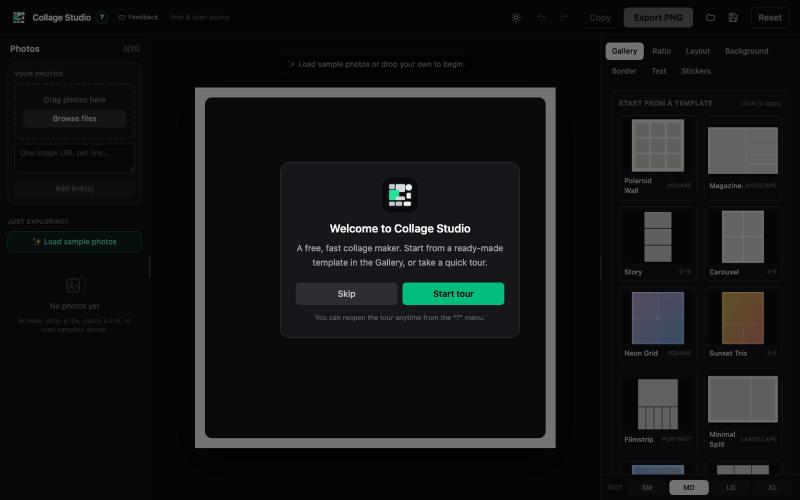The width and height of the screenshot is (800, 500).
Task: Click the 'JUST EXPLORING?' label
Action: (38, 221)
